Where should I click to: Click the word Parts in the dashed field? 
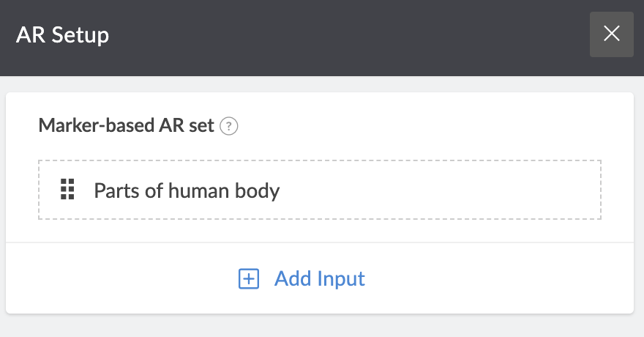point(116,191)
